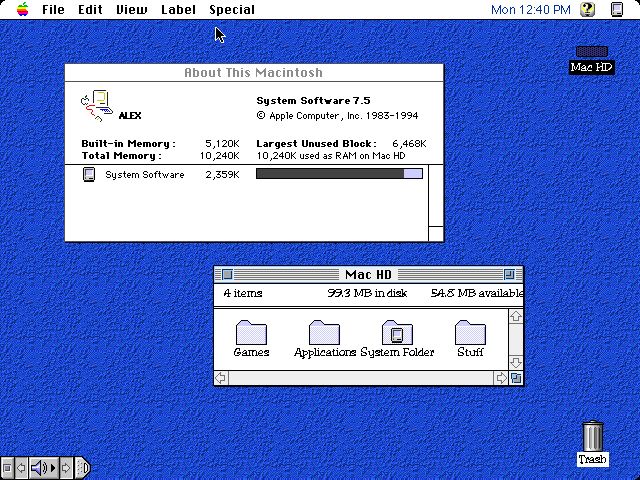This screenshot has height=480, width=640.
Task: Click the About This Macintosh title bar
Action: (x=253, y=73)
